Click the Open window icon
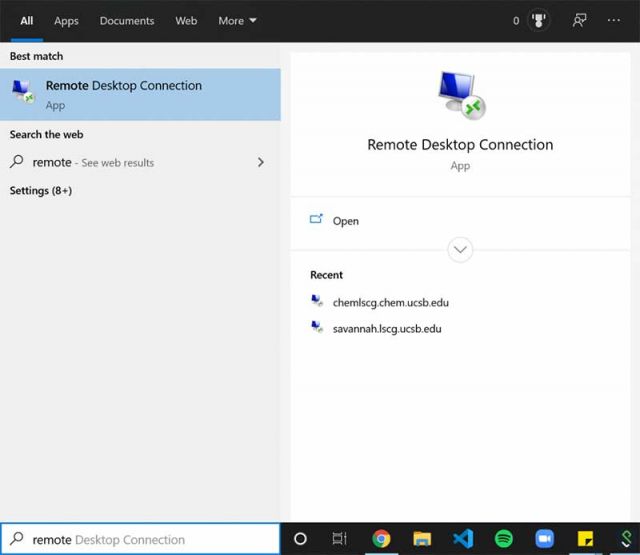The image size is (640, 555). tap(316, 219)
